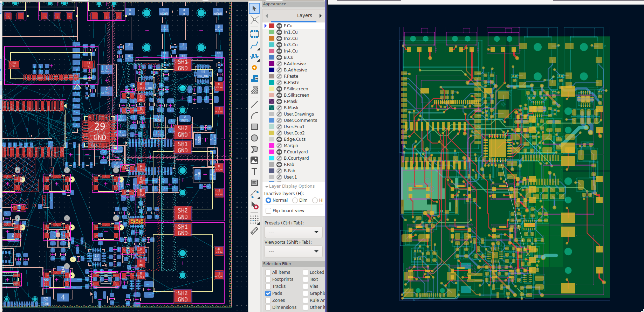Show the User.Drawings layer

click(x=279, y=114)
